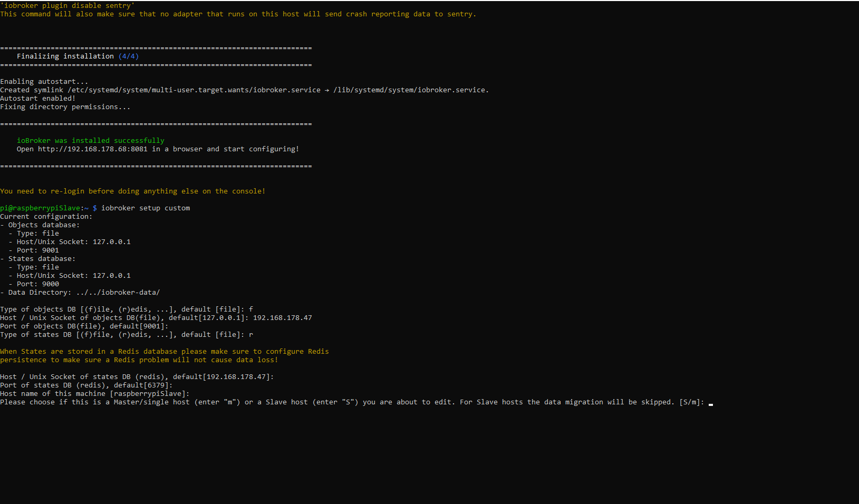The width and height of the screenshot is (859, 504).
Task: Click the 'Host / Unix Socket of states DB (redis)' line
Action: click(137, 377)
